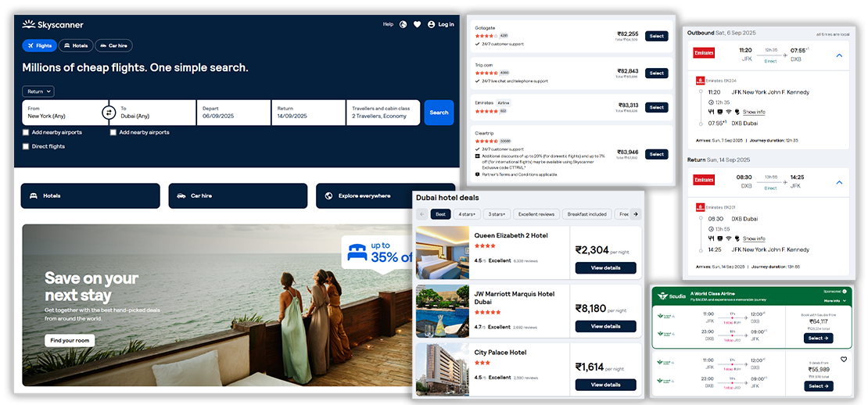This screenshot has height=405, width=868.
Task: Swap origin and destination arrows icon
Action: [109, 113]
